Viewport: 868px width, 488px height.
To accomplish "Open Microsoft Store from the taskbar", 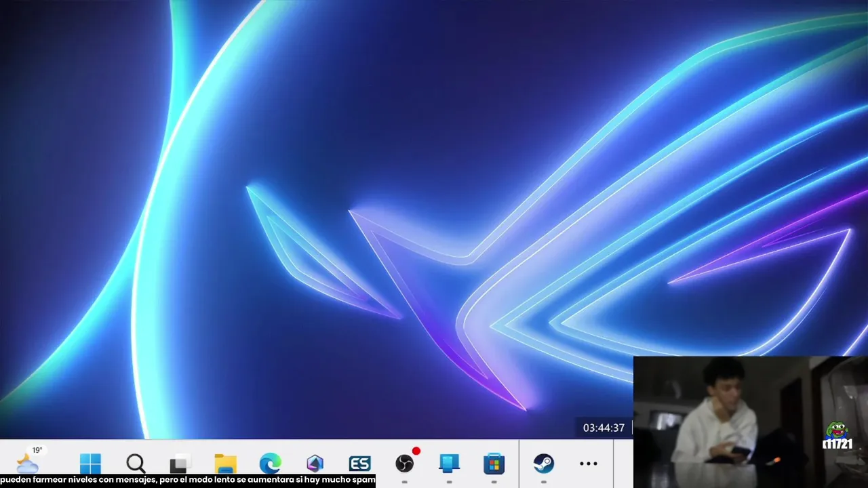I will [x=494, y=464].
